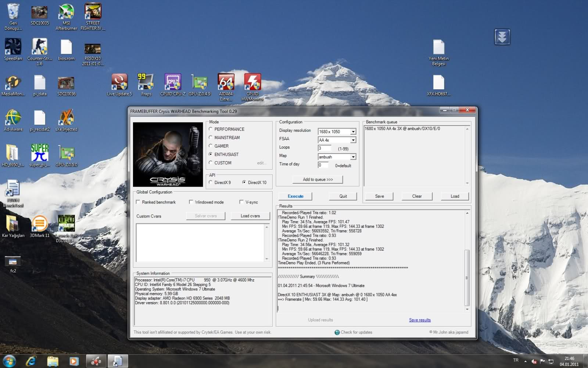Click the Execute button

point(295,196)
